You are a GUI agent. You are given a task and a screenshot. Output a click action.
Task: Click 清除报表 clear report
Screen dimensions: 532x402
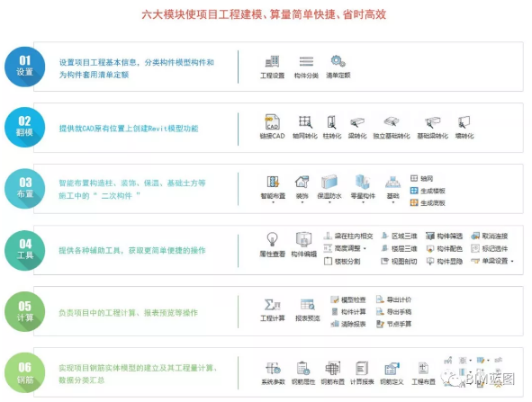pos(348,324)
